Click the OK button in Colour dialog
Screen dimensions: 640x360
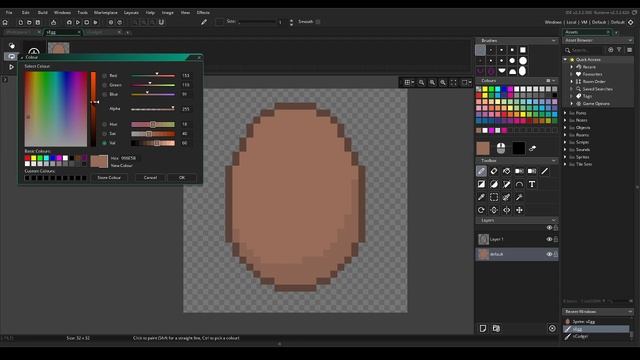click(x=182, y=178)
